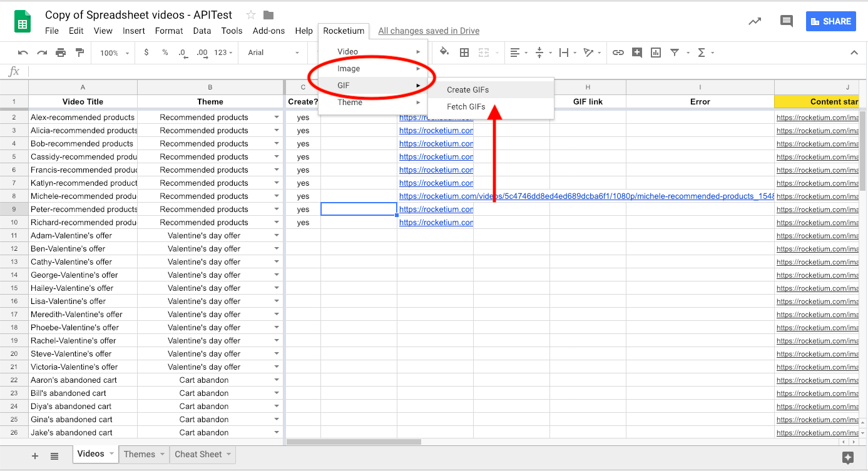Click the Move to folder icon

(268, 15)
